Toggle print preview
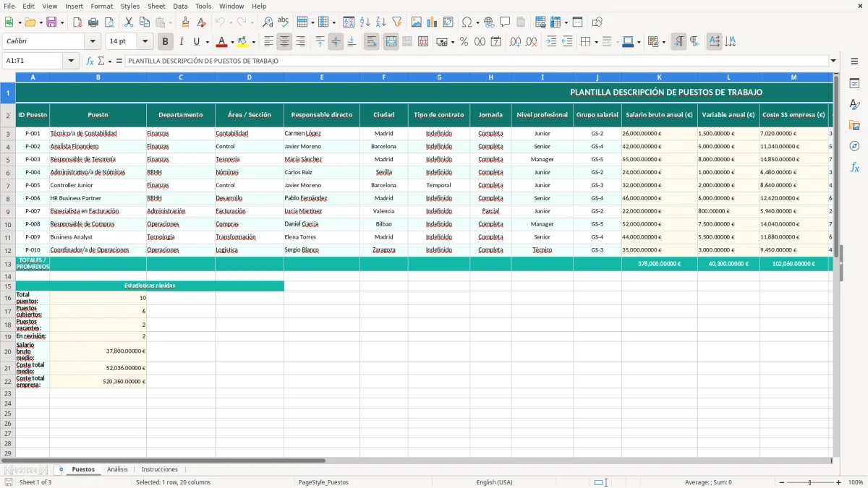 tap(109, 22)
